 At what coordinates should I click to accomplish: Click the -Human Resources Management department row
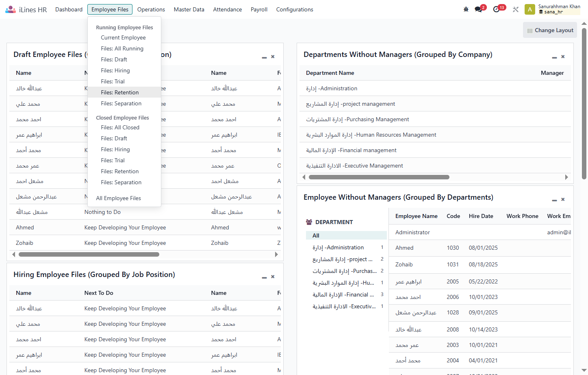pyautogui.click(x=435, y=135)
